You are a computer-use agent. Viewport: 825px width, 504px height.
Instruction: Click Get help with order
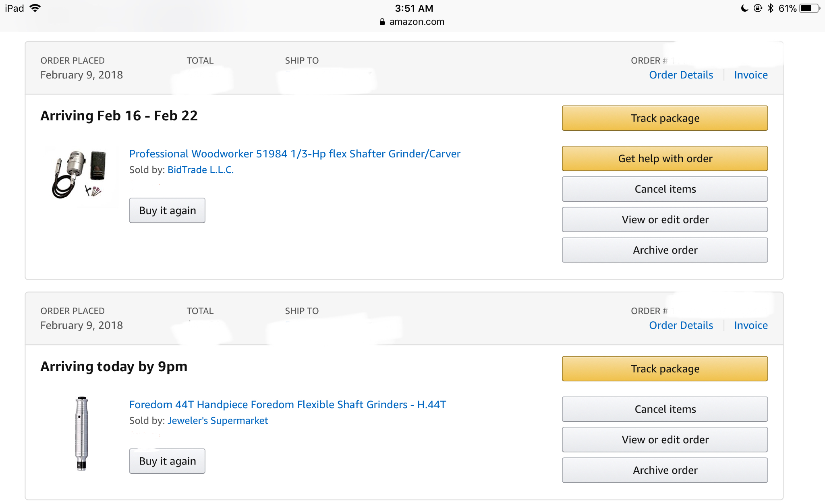pos(665,159)
